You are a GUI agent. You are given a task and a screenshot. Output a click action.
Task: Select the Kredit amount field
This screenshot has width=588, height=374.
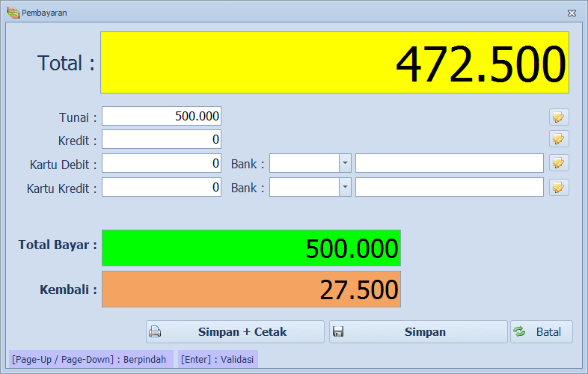(x=162, y=139)
